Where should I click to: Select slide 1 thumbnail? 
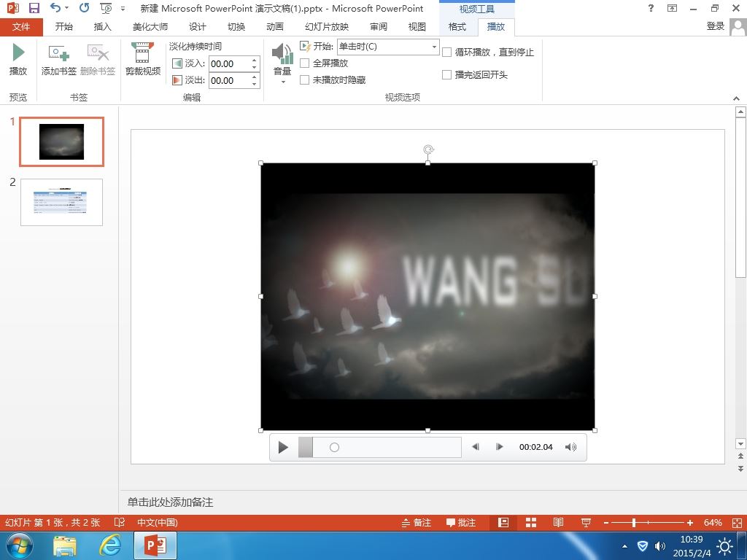(61, 141)
